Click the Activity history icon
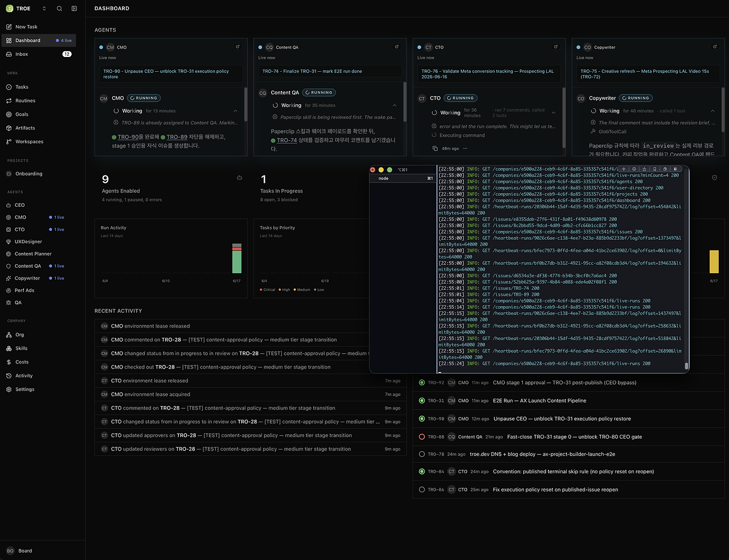Screen dimensions: 729x560 point(9,376)
